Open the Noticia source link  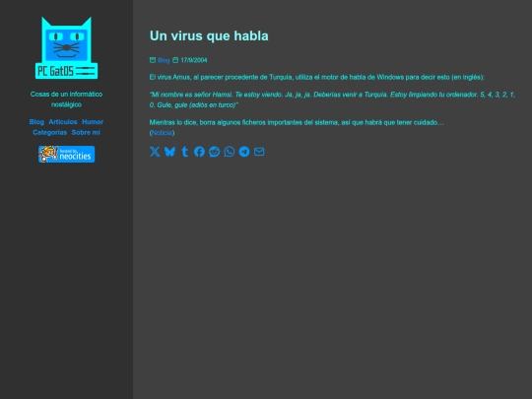pos(162,133)
